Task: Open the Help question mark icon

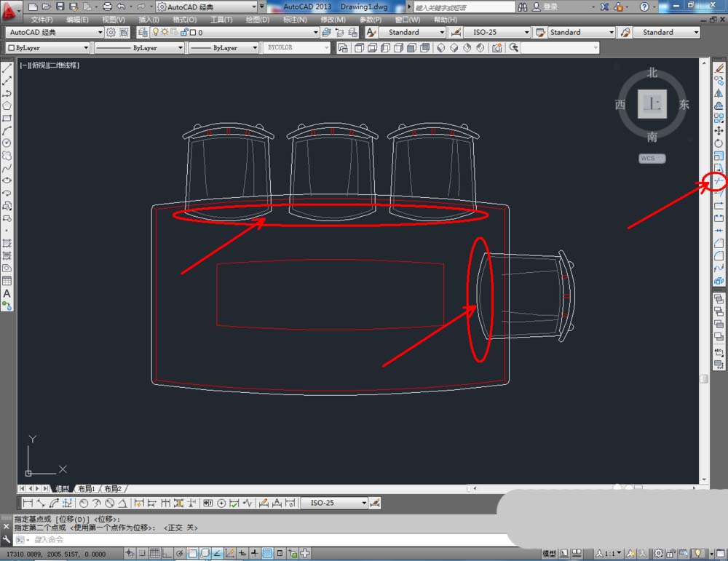Action: coord(644,7)
